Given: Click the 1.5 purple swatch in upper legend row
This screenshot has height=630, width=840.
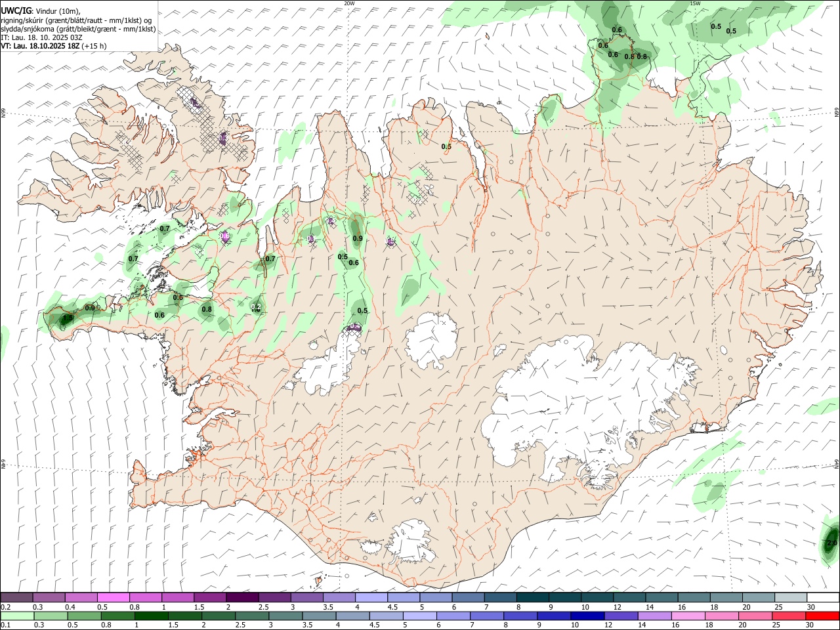Looking at the screenshot, I should tap(209, 597).
